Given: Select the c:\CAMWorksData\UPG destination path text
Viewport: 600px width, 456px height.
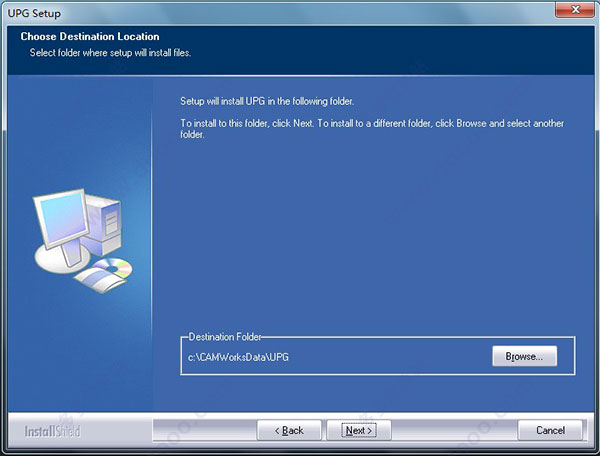Looking at the screenshot, I should pos(238,357).
